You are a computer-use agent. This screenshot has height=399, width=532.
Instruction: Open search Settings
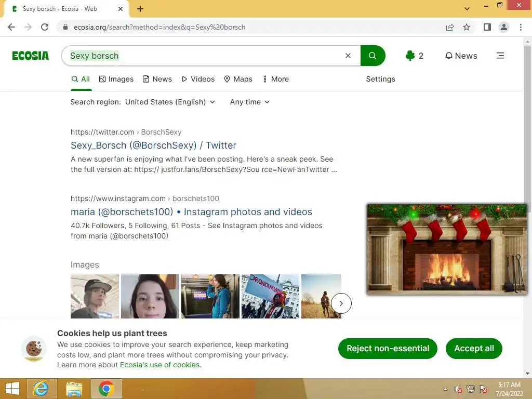click(380, 79)
